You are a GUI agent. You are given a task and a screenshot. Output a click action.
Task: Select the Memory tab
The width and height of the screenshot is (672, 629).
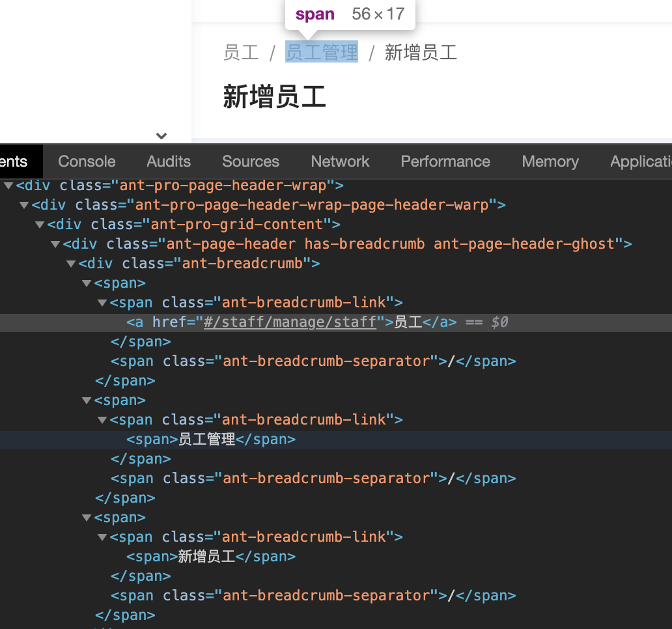point(550,161)
